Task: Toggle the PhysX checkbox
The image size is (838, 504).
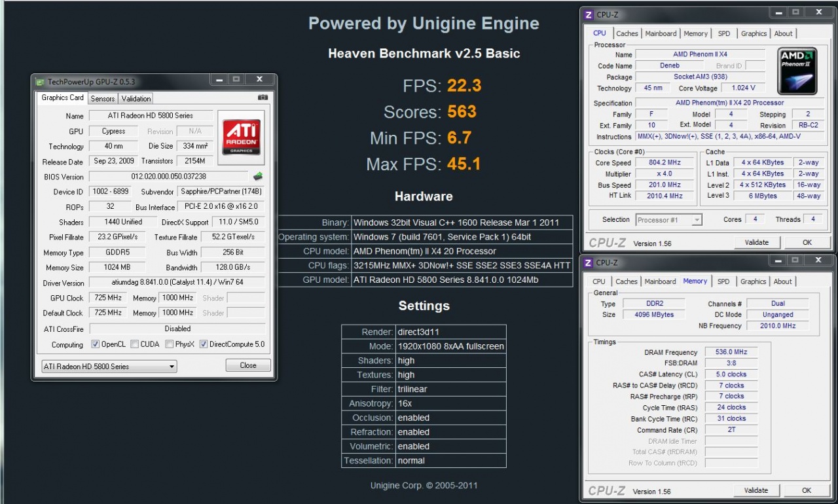Action: pyautogui.click(x=169, y=344)
